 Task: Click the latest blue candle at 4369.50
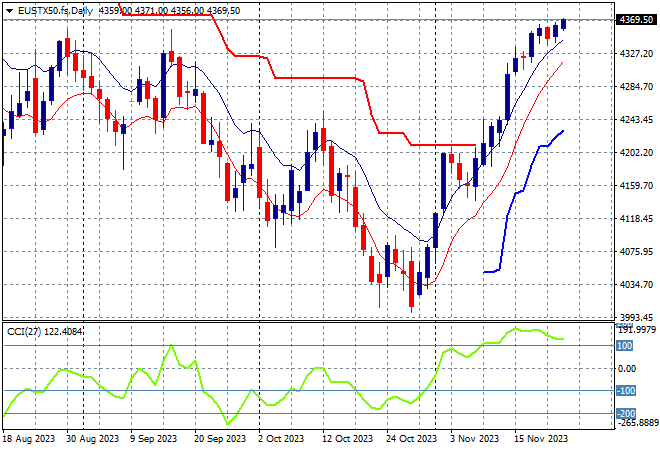pos(564,24)
